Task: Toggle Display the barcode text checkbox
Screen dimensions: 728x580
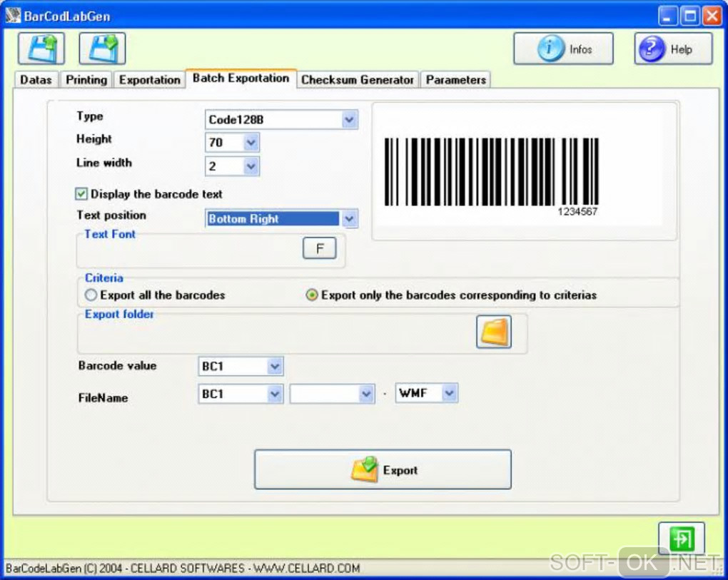Action: pos(81,194)
